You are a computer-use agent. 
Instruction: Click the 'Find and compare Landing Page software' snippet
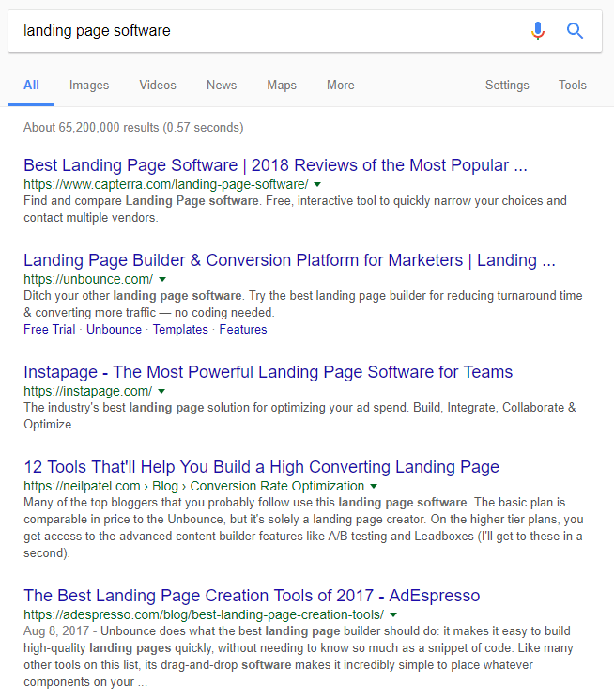tap(295, 209)
